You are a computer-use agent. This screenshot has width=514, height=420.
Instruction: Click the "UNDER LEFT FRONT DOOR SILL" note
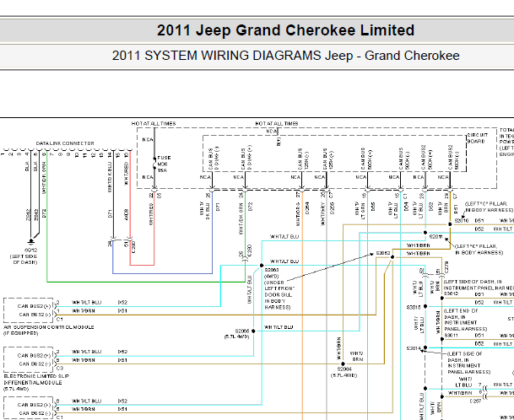279,288
